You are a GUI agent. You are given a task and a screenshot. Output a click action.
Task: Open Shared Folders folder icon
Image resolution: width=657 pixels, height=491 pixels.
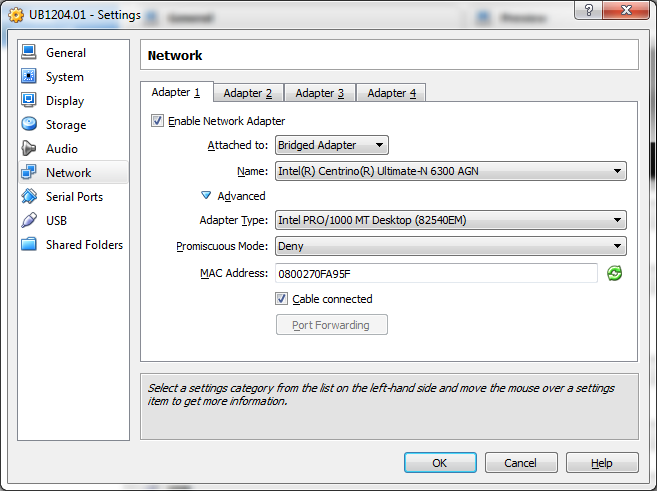[x=29, y=245]
